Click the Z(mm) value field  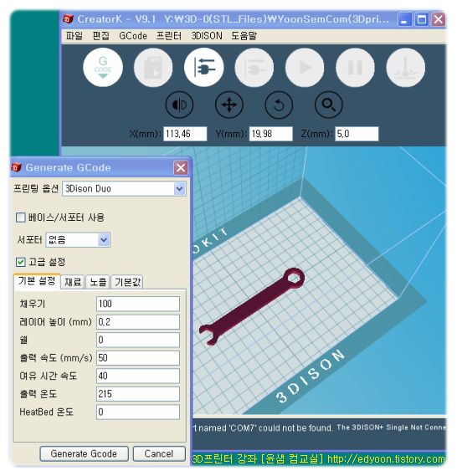click(357, 134)
